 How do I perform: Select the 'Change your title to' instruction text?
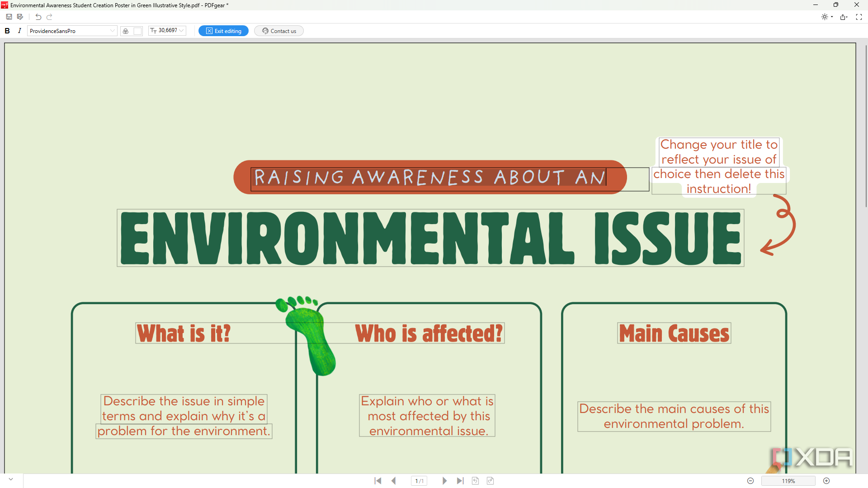(x=719, y=145)
